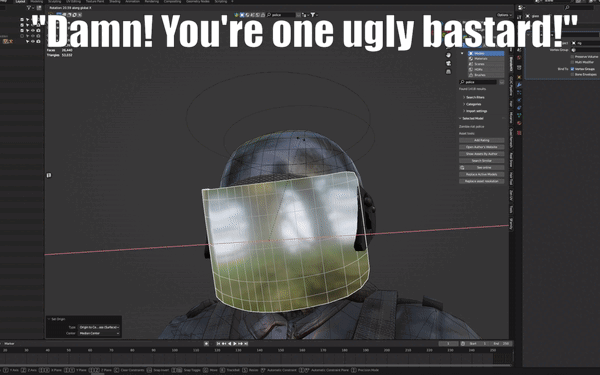Play the animation in reverse
This screenshot has height=375, width=600.
pyautogui.click(x=230, y=344)
